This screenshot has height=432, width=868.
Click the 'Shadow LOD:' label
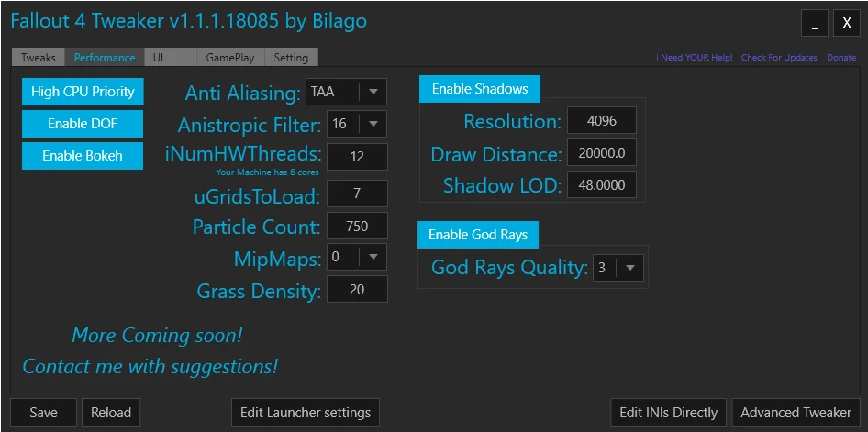coord(503,186)
